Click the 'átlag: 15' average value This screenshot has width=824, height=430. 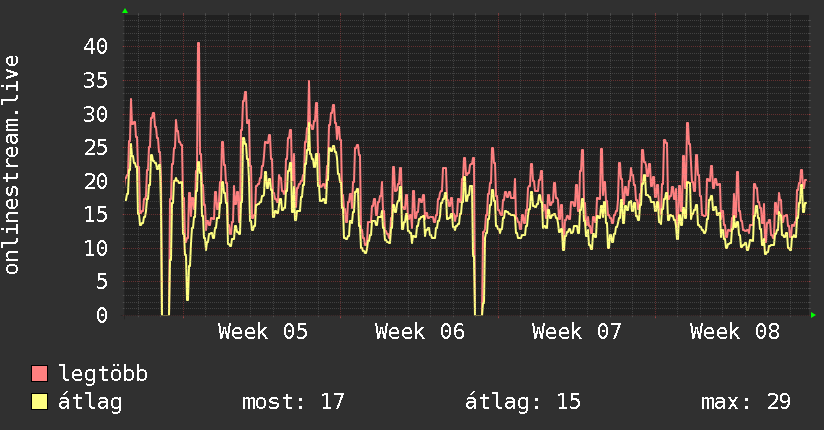click(x=523, y=402)
